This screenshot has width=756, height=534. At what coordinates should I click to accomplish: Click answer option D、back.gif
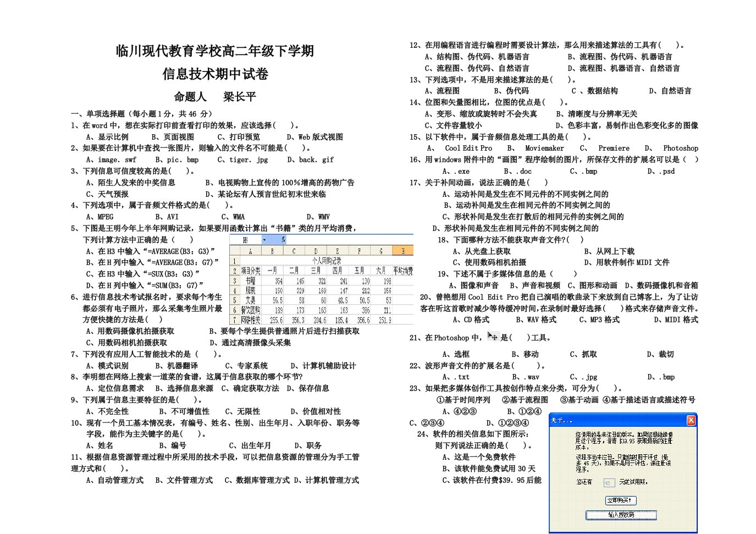(x=310, y=159)
